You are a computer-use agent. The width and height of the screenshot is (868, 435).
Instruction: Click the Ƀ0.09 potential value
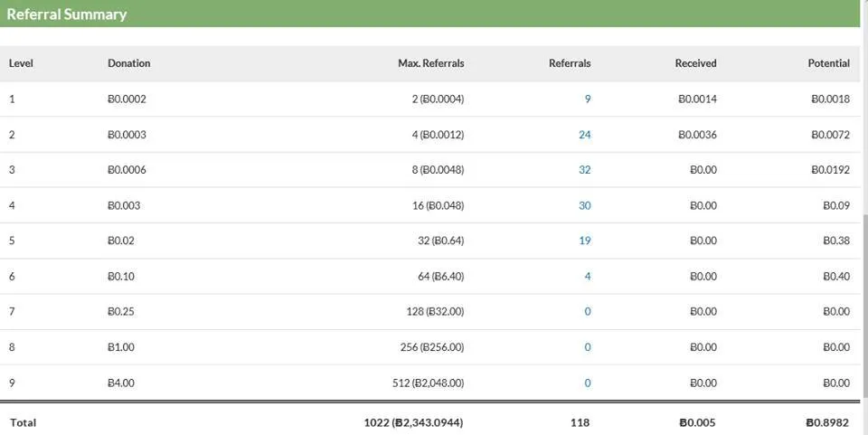(x=835, y=205)
